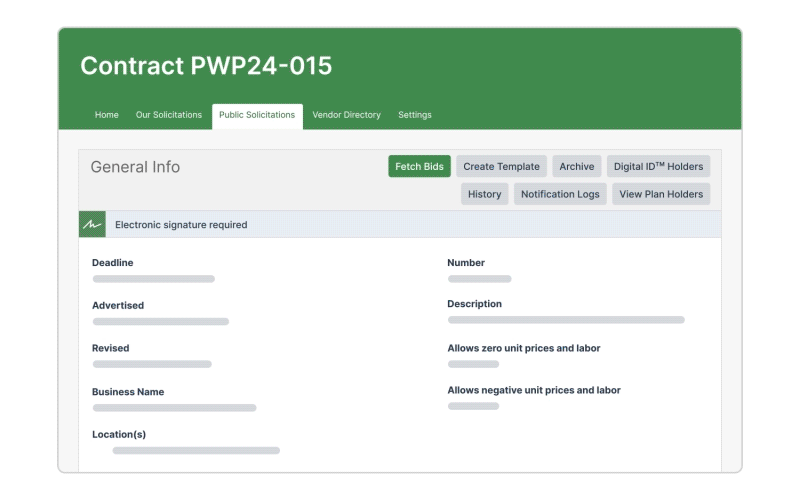
Task: Go to the Vendor Directory tab
Action: 346,115
